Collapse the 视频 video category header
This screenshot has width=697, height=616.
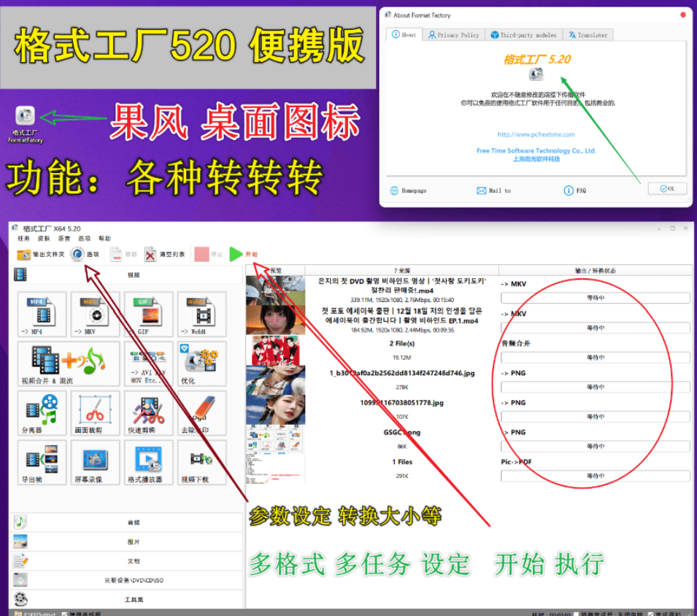coord(127,274)
